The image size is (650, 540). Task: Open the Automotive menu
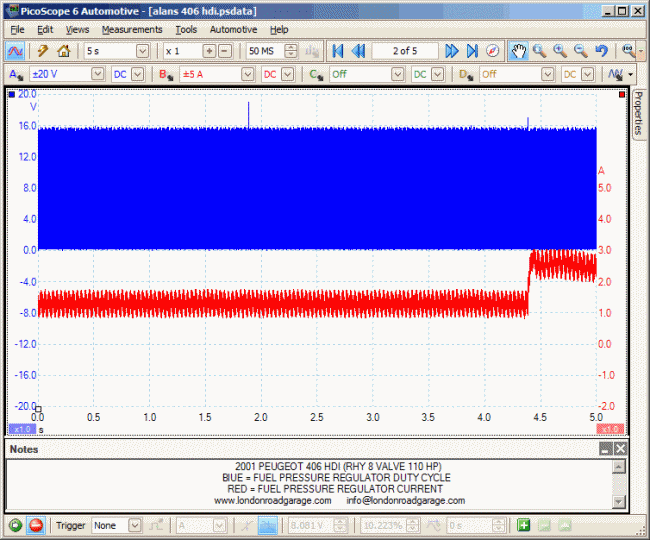[x=233, y=30]
